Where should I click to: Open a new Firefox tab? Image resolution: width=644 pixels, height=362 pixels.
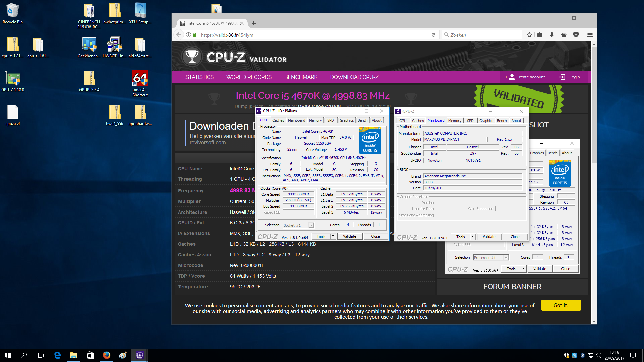point(254,23)
